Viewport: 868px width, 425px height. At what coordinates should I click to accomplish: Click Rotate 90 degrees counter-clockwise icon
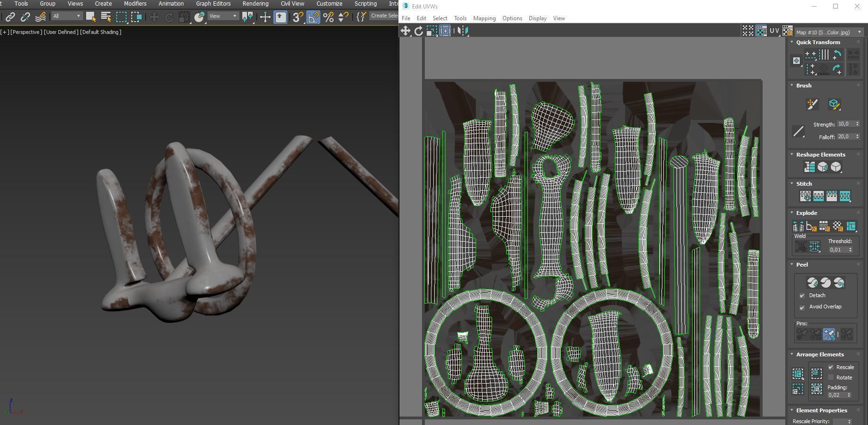[x=837, y=55]
